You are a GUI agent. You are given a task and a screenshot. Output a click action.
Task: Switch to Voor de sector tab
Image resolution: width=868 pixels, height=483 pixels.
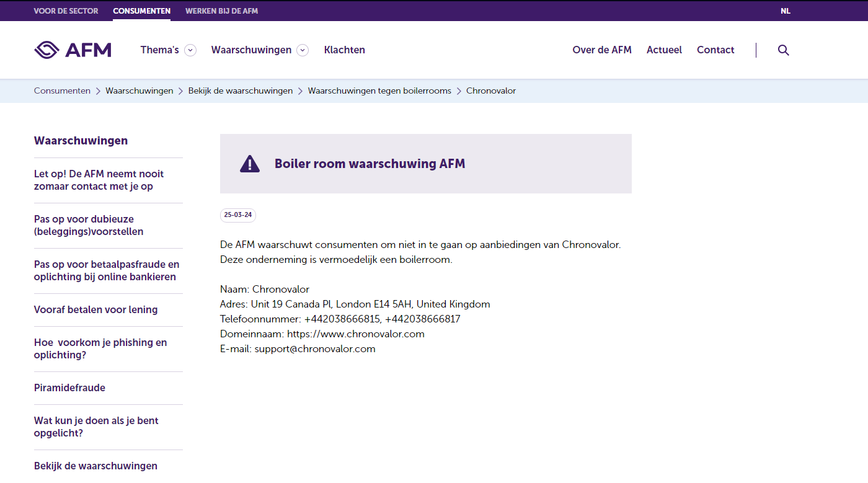(66, 11)
